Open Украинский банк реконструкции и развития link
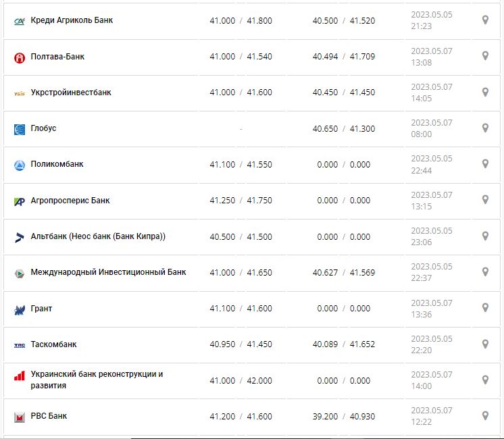 (97, 380)
